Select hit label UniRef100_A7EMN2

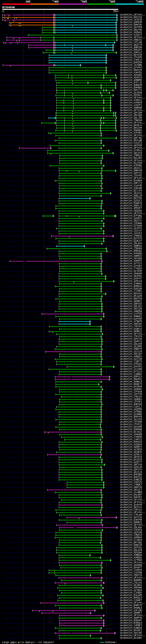coord(131,165)
